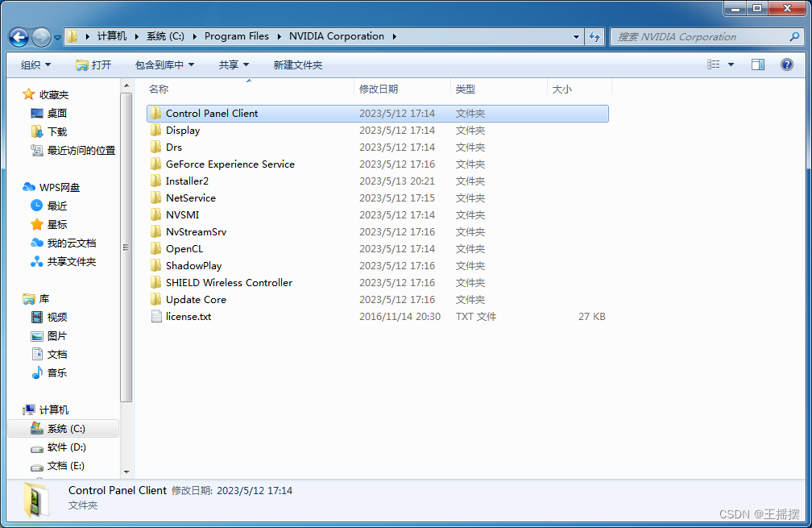Expand arrow after 计算机 breadcrumb
This screenshot has width=812, height=528.
click(x=137, y=36)
